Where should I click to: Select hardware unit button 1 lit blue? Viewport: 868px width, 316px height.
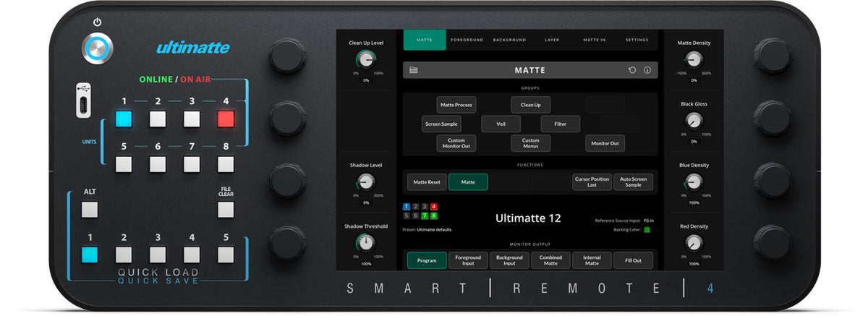pyautogui.click(x=124, y=119)
